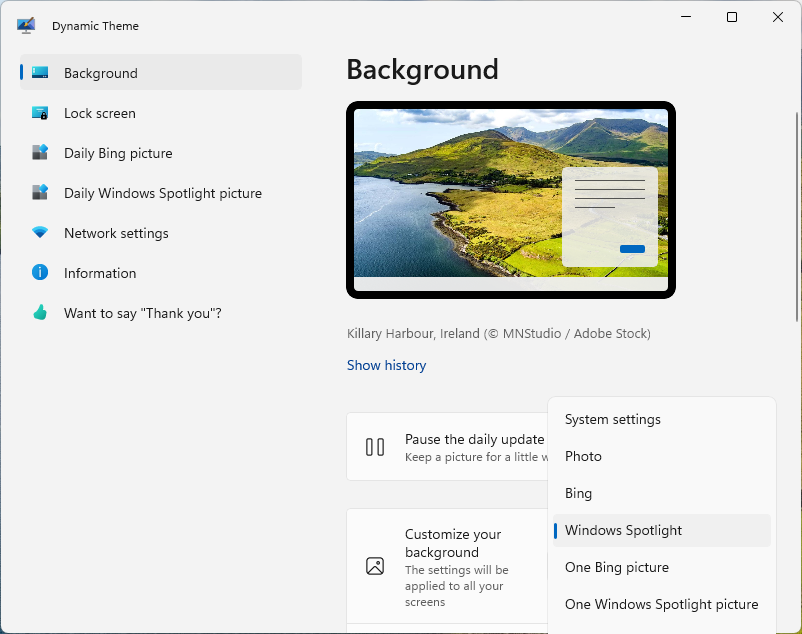
Task: Click the green thumbs-up icon
Action: (x=40, y=312)
